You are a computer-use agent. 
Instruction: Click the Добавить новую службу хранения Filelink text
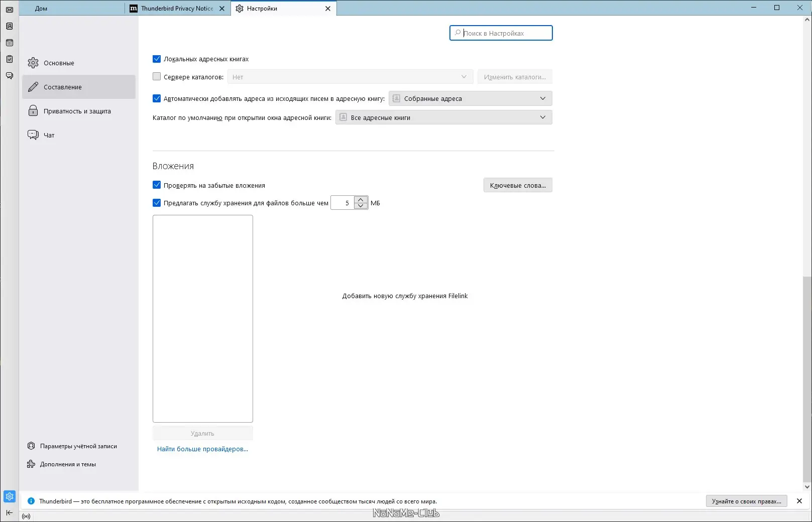coord(405,296)
